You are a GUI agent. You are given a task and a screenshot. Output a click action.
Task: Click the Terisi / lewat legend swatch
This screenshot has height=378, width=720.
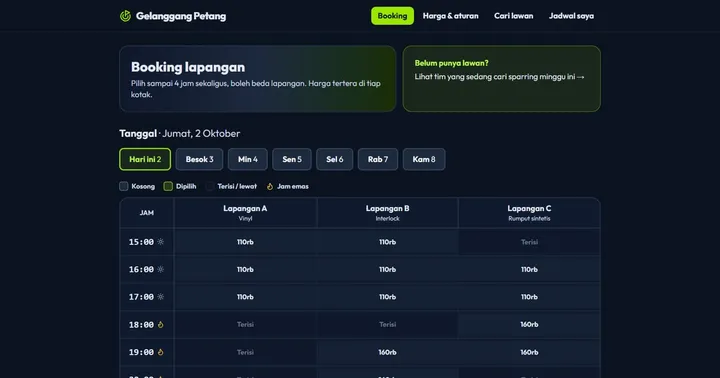209,186
